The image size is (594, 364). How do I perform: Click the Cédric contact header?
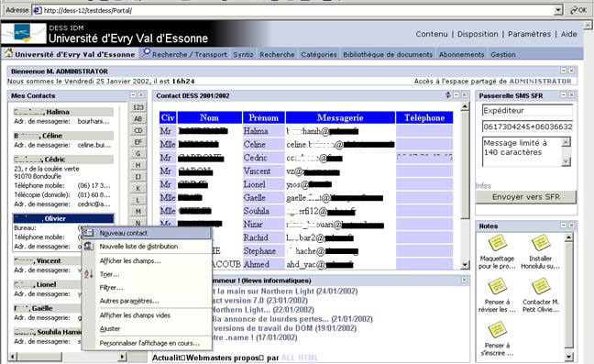click(x=63, y=160)
